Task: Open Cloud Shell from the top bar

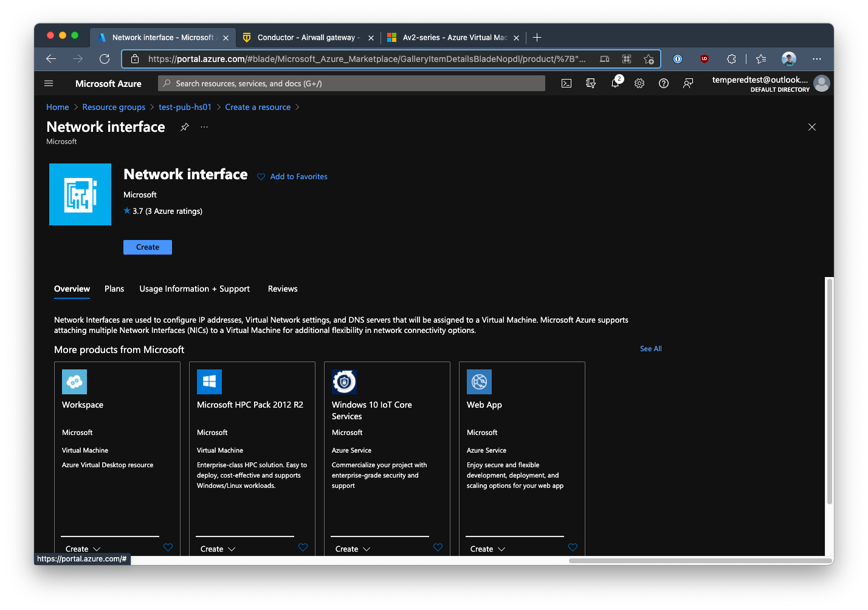Action: point(567,83)
